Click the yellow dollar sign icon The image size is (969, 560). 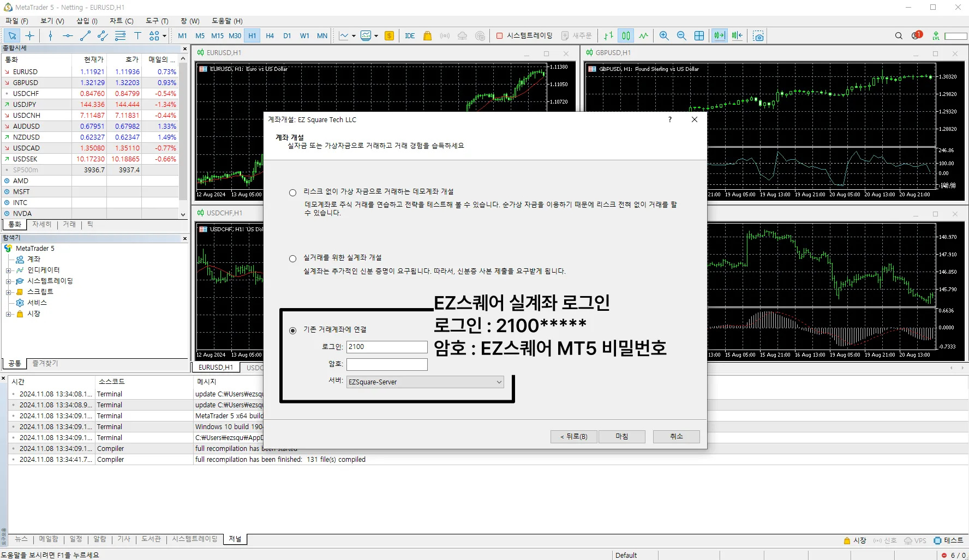[389, 36]
